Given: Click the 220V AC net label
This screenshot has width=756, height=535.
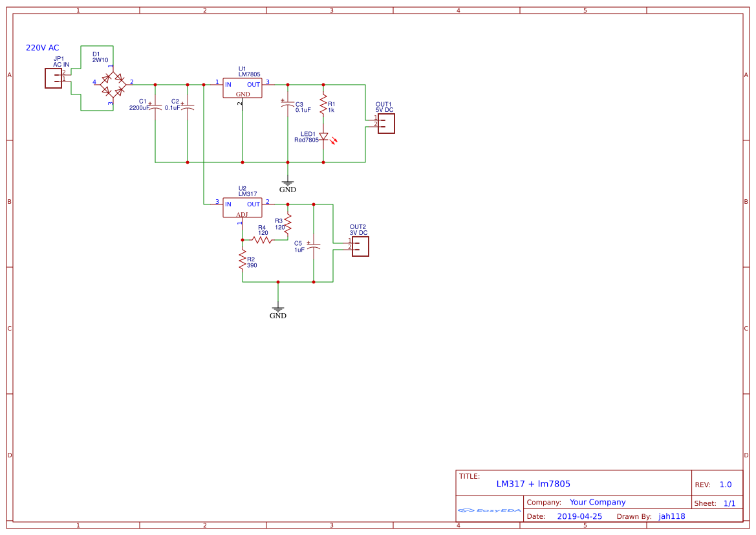Looking at the screenshot, I should click(43, 47).
